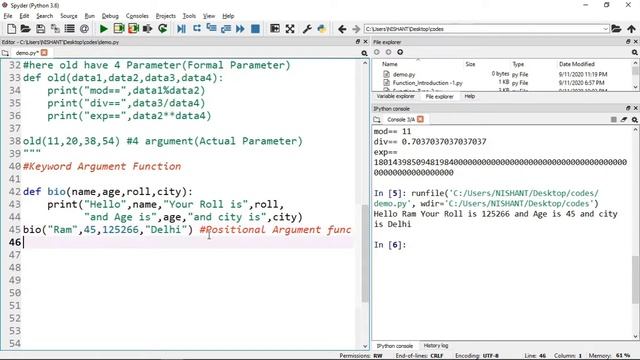
Task: File explorer parent directory arrow icon
Action: pyautogui.click(x=400, y=52)
